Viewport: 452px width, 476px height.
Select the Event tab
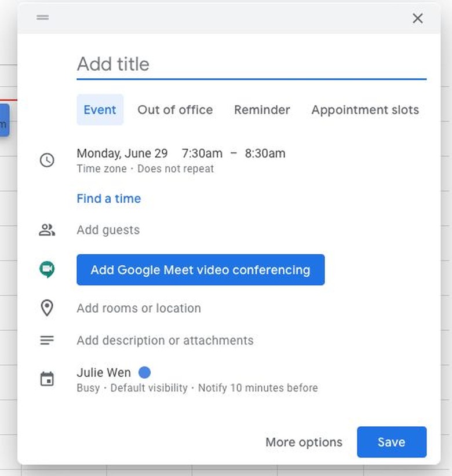tap(100, 110)
